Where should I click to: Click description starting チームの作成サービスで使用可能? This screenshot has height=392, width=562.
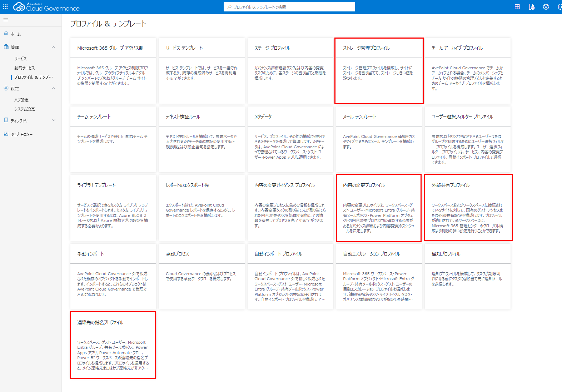coord(113,139)
